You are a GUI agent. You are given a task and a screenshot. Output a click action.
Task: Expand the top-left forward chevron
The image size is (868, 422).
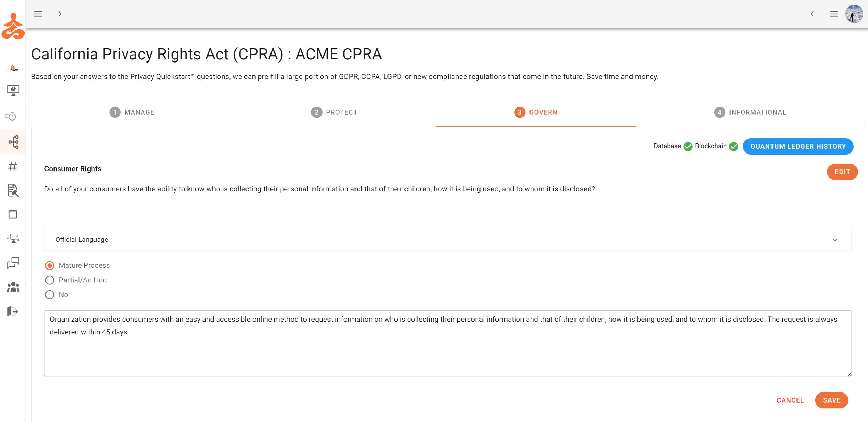coord(60,14)
